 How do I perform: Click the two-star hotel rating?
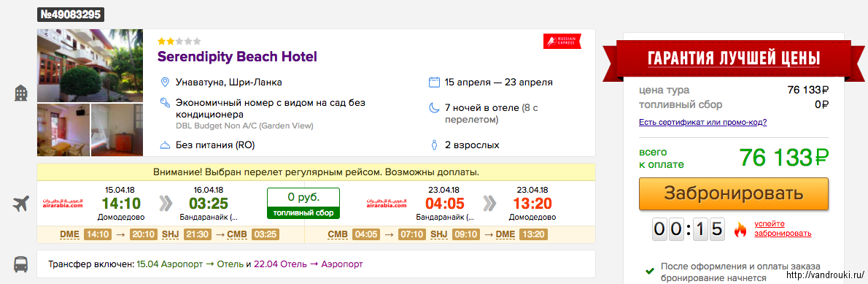tap(179, 41)
